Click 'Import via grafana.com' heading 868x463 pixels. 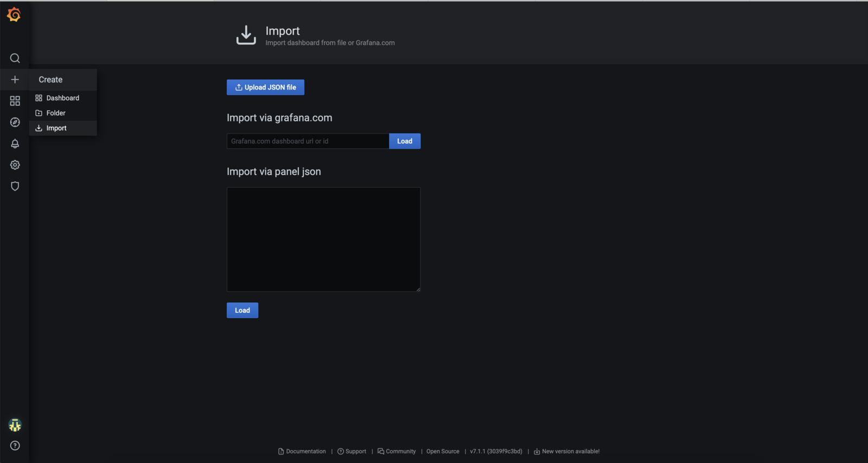pos(279,118)
